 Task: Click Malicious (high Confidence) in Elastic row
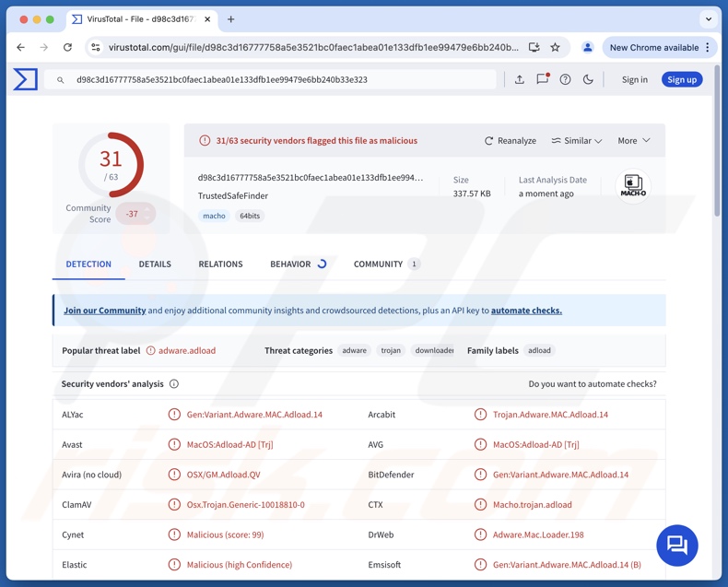[x=239, y=565]
